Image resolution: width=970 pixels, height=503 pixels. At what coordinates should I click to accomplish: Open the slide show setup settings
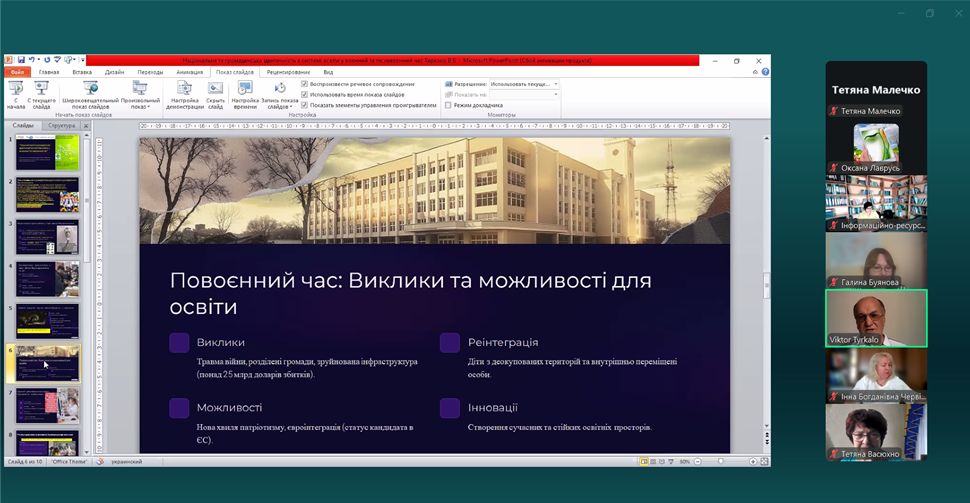coord(184,94)
